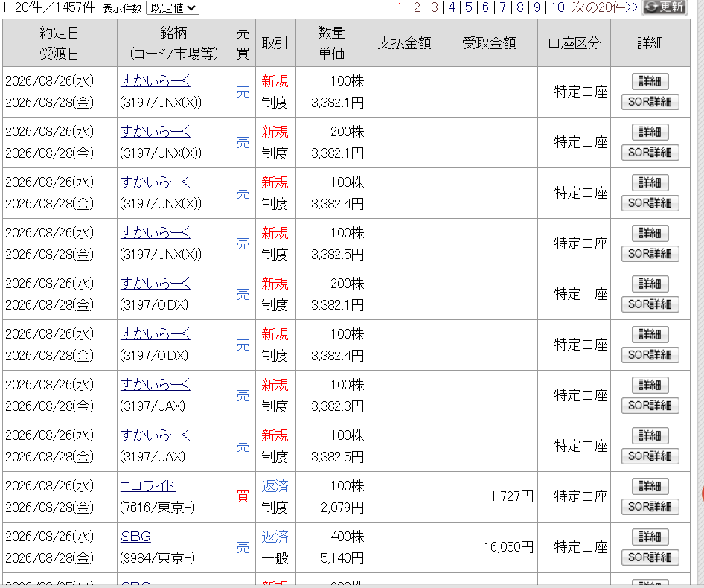Image resolution: width=704 pixels, height=588 pixels.
Task: Go to page 10 of results
Action: tap(557, 7)
